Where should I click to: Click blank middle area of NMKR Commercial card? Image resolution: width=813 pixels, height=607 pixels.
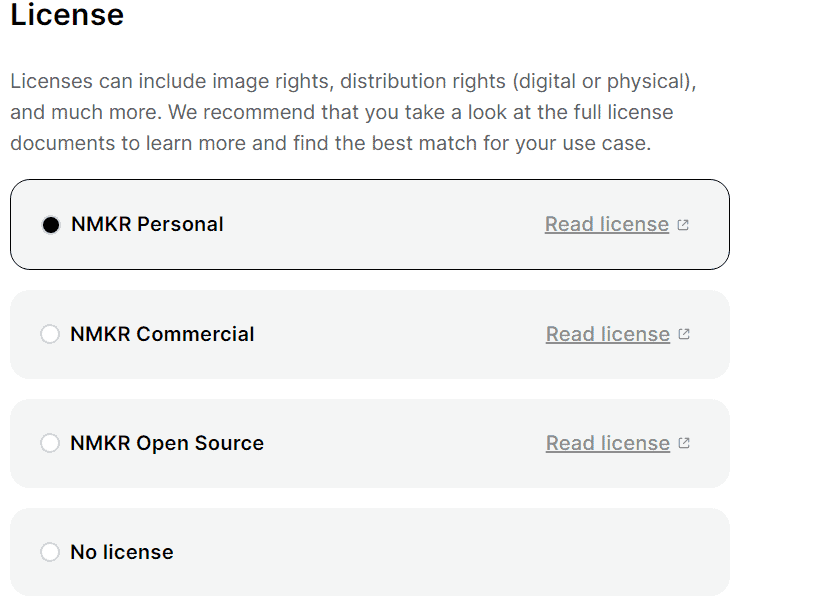(x=399, y=334)
